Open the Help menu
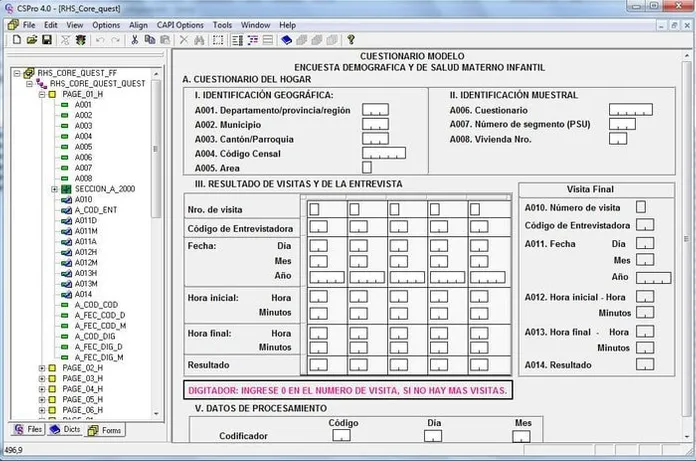The width and height of the screenshot is (696, 461). click(287, 25)
